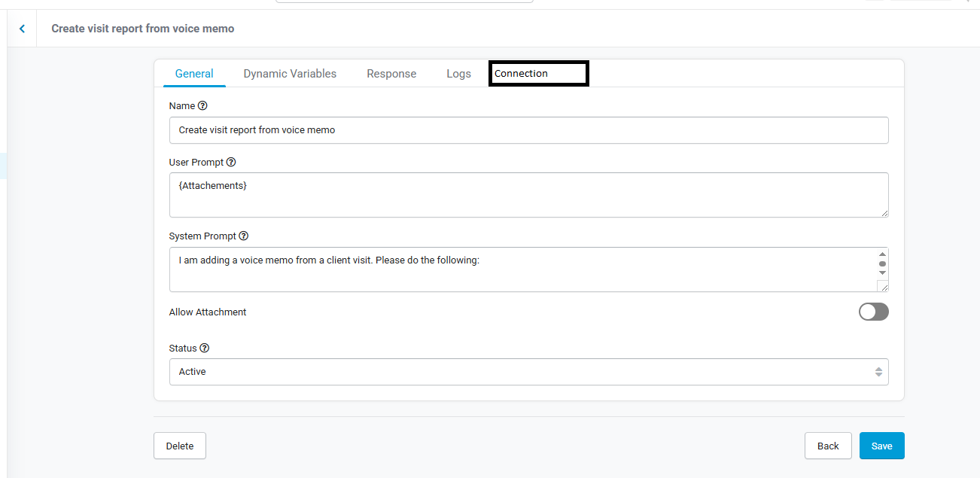Screen dimensions: 980x478
Task: Click the System Prompt scrollbar down arrow
Action: (883, 272)
